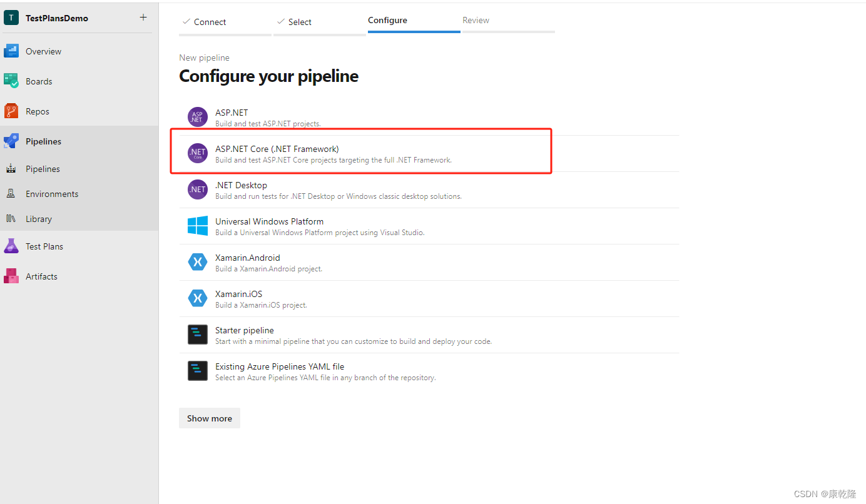Image resolution: width=866 pixels, height=504 pixels.
Task: Click the .NET Desktop purple icon
Action: (x=198, y=190)
